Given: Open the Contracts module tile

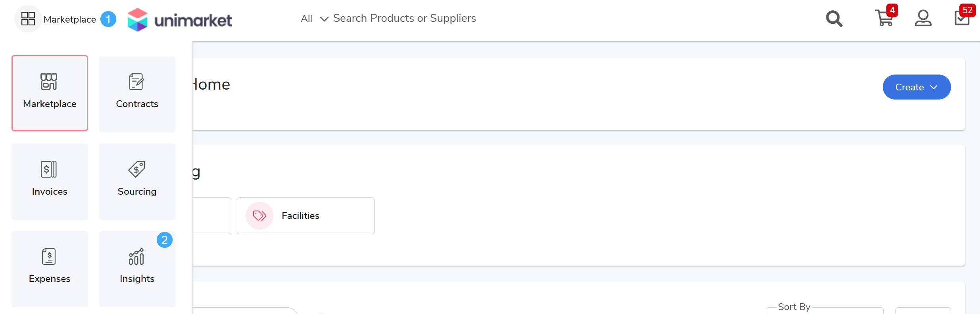Looking at the screenshot, I should (x=137, y=94).
